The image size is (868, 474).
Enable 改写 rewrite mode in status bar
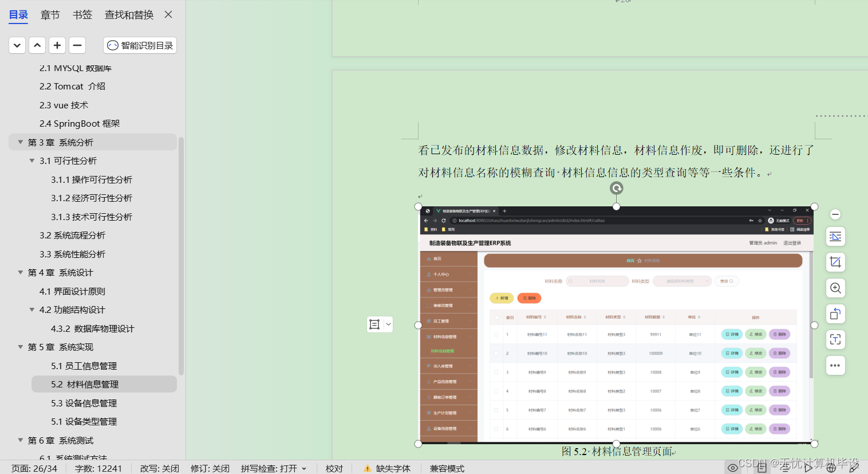[x=159, y=468]
